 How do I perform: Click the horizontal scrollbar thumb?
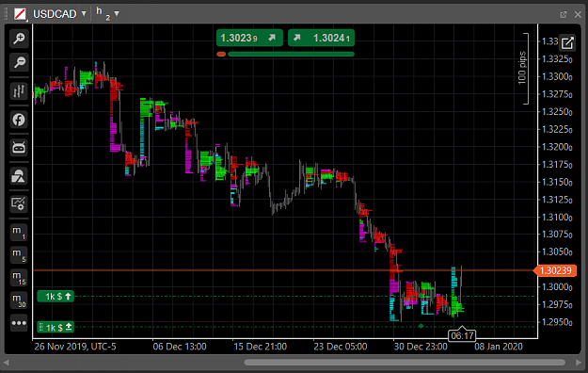click(x=405, y=362)
